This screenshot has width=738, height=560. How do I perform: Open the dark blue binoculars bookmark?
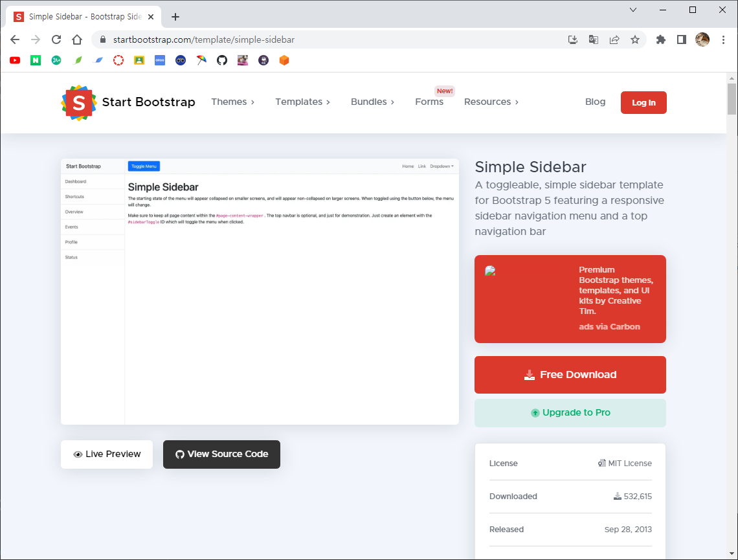pyautogui.click(x=181, y=60)
